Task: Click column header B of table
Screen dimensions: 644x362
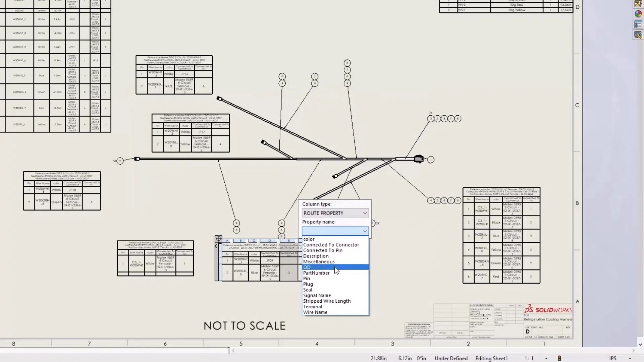Action: coord(240,241)
